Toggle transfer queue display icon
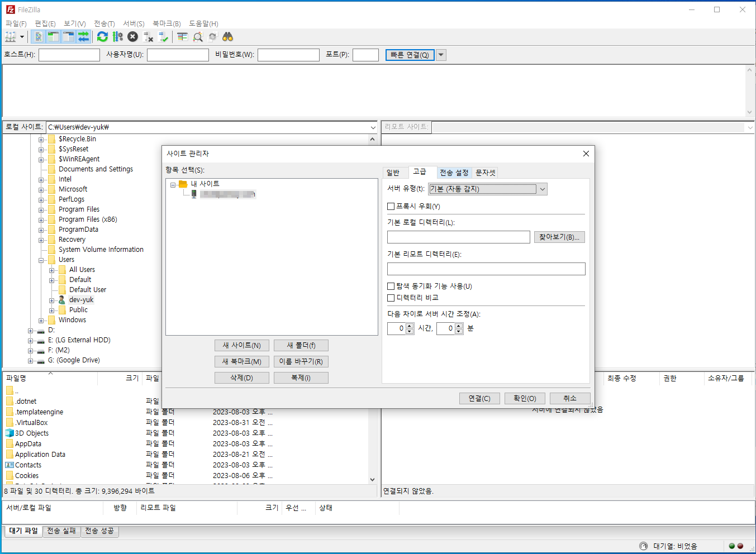Screen dimensions: 756x554 (x=83, y=37)
